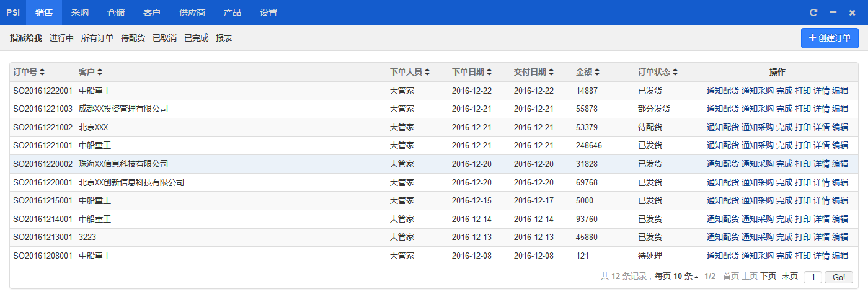
Task: Sort by 下单日期 column sort icon
Action: 489,73
